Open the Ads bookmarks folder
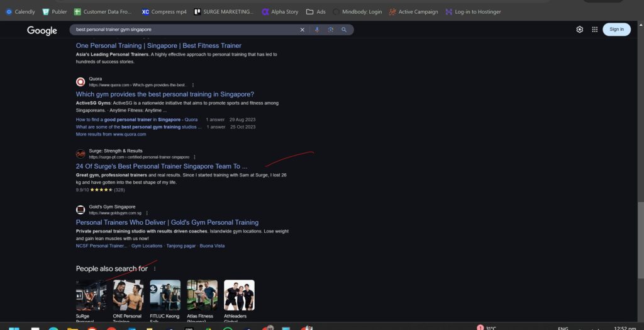 pos(316,11)
